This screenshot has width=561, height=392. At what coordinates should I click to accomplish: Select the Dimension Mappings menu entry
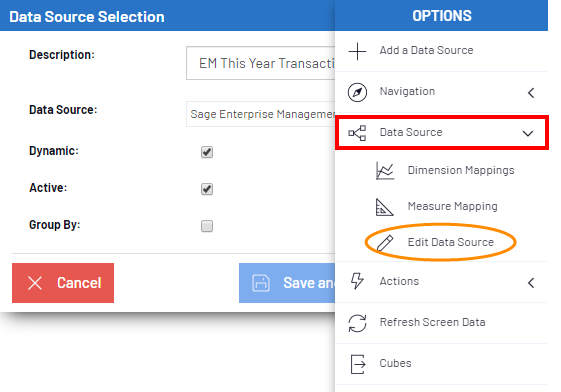[x=461, y=170]
